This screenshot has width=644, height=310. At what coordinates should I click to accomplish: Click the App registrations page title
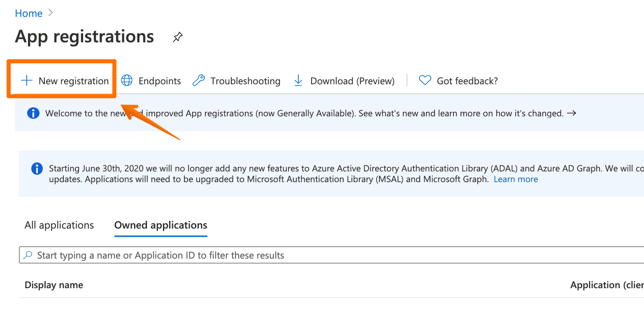coord(84,37)
